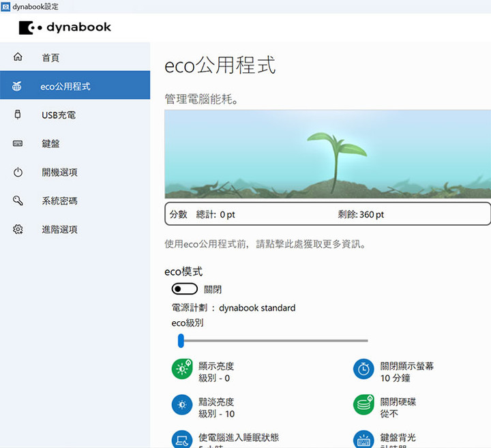The height and width of the screenshot is (448, 491).
Task: Click the eco模式 section heading
Action: [183, 271]
